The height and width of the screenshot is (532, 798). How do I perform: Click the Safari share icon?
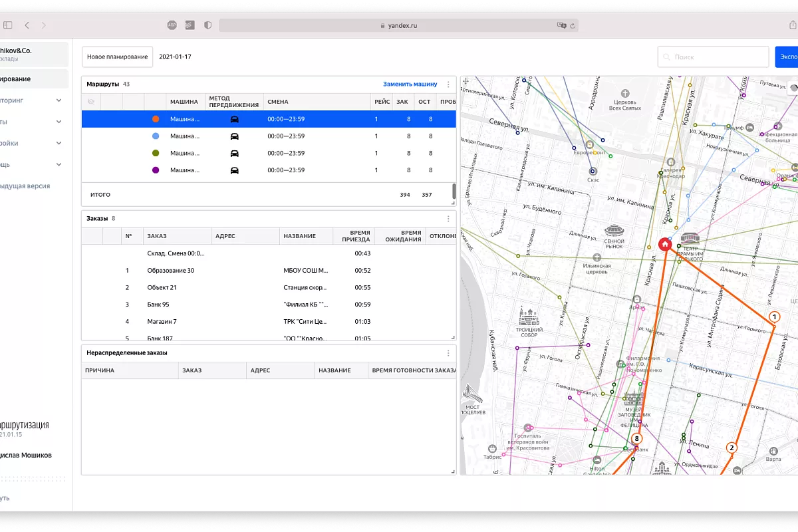click(793, 25)
